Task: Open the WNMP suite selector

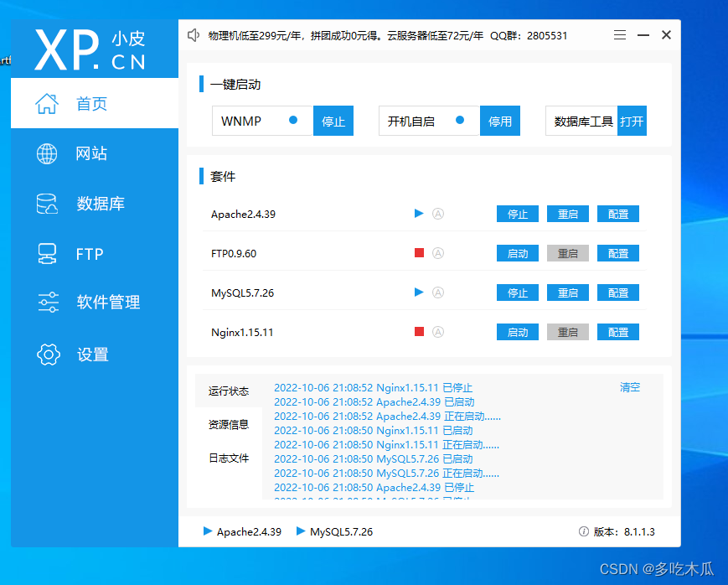Action: [x=262, y=121]
